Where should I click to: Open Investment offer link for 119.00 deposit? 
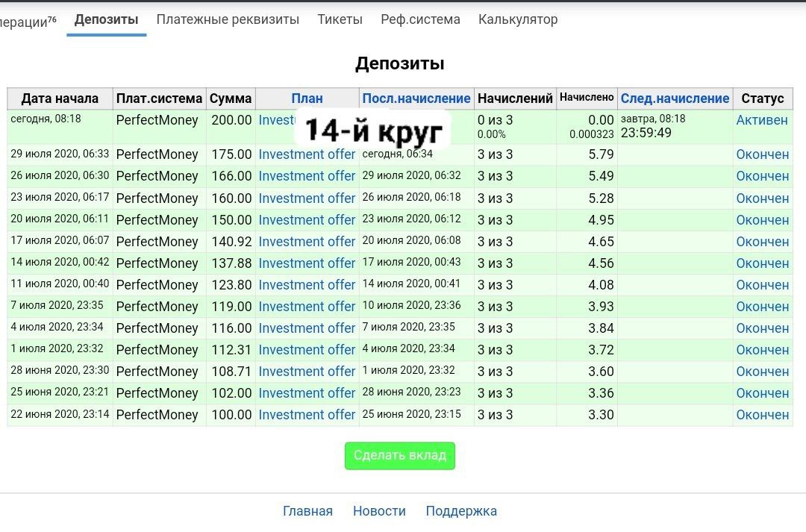coord(307,306)
